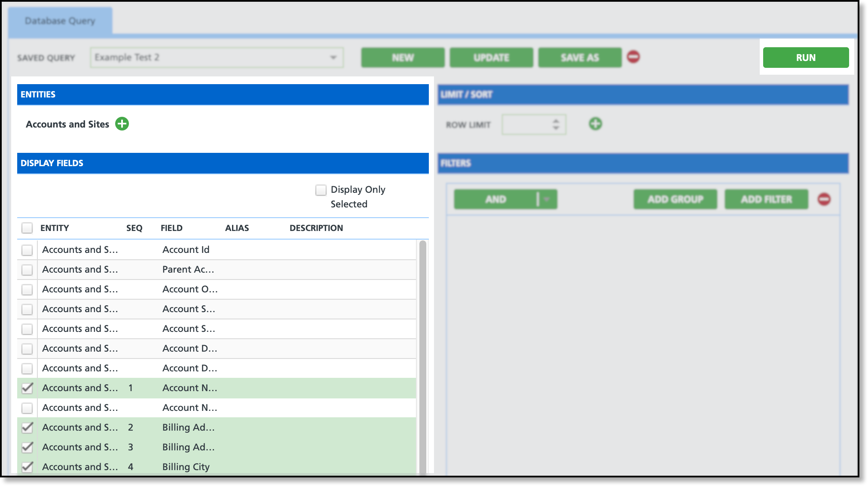Uncheck the Billing City row checkbox

[27, 467]
